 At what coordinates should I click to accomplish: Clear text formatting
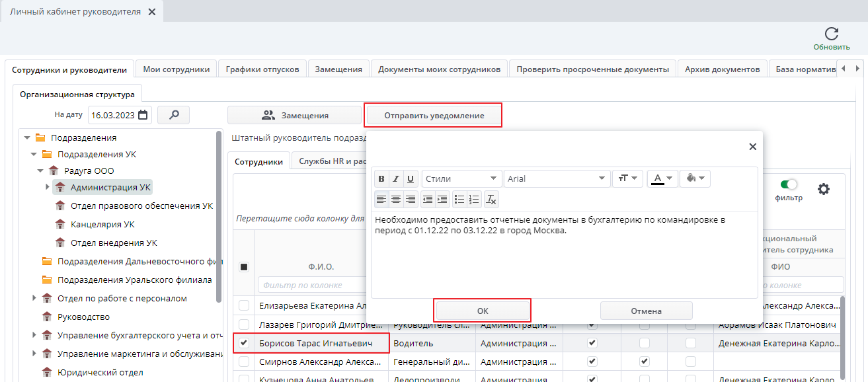491,199
